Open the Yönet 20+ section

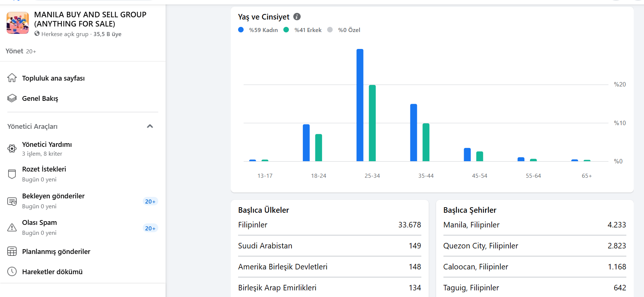pos(21,51)
